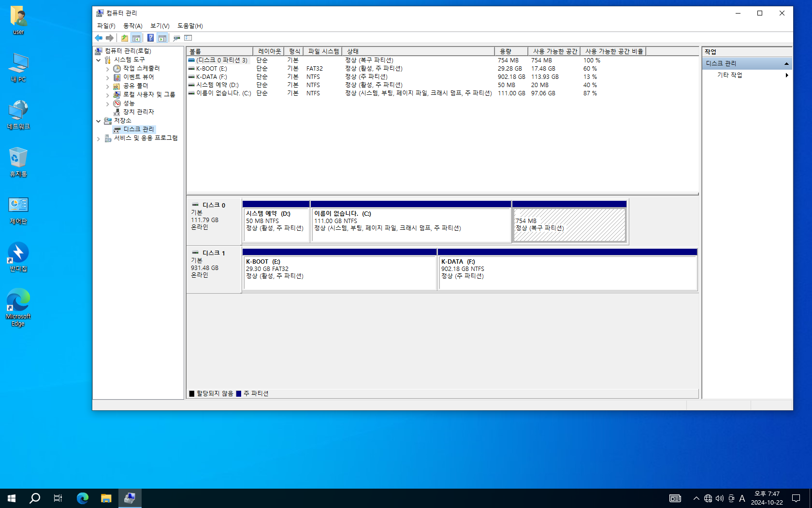Expand the 이벤트 뷰어 node
812x508 pixels.
(x=107, y=77)
